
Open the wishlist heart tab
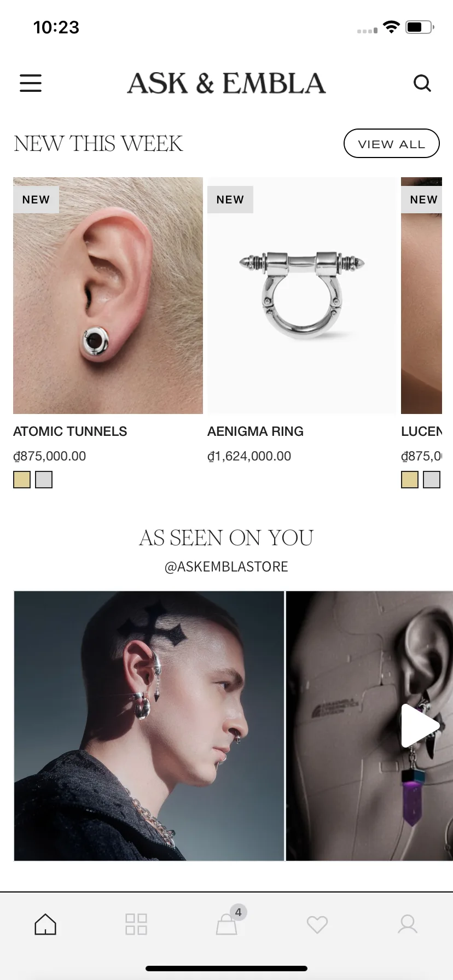click(x=317, y=925)
